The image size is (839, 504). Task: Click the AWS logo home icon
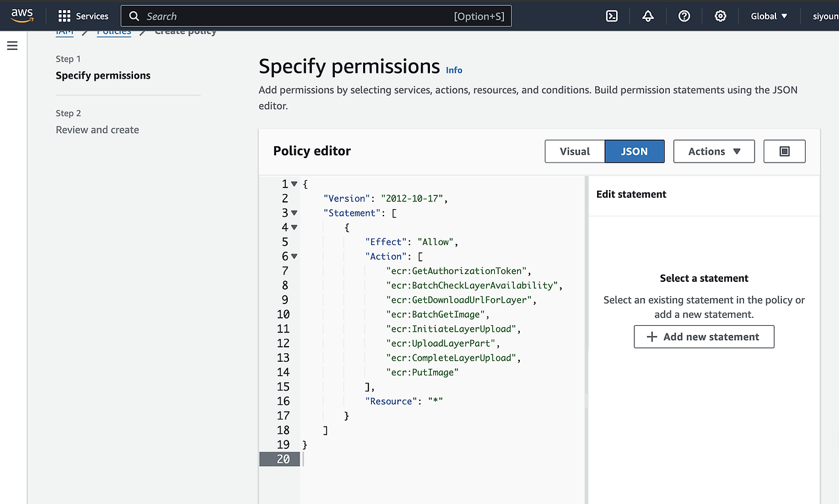[22, 16]
